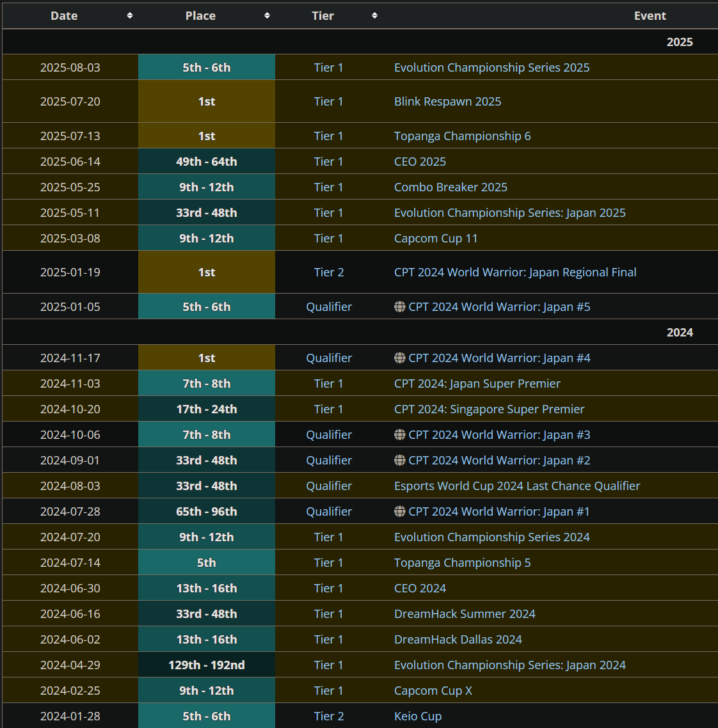Viewport: 718px width, 728px height.
Task: Select the date 2024-10-20 cell
Action: 70,409
